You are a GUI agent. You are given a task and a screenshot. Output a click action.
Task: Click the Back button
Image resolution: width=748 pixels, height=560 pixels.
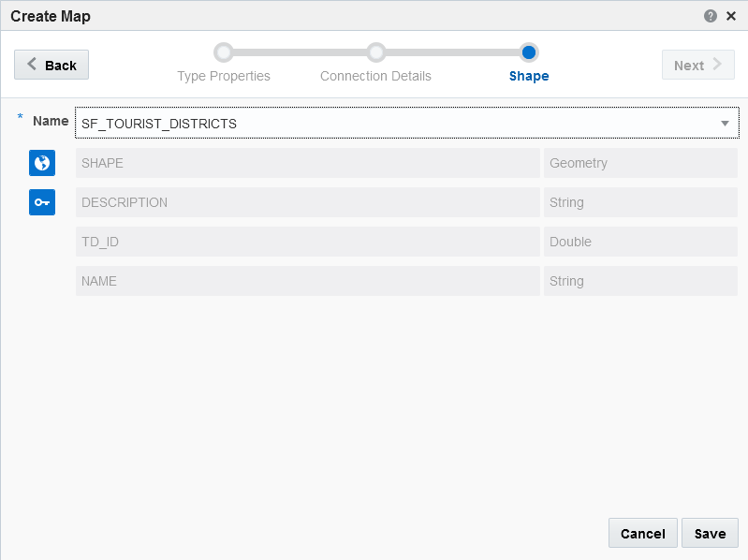coord(51,65)
